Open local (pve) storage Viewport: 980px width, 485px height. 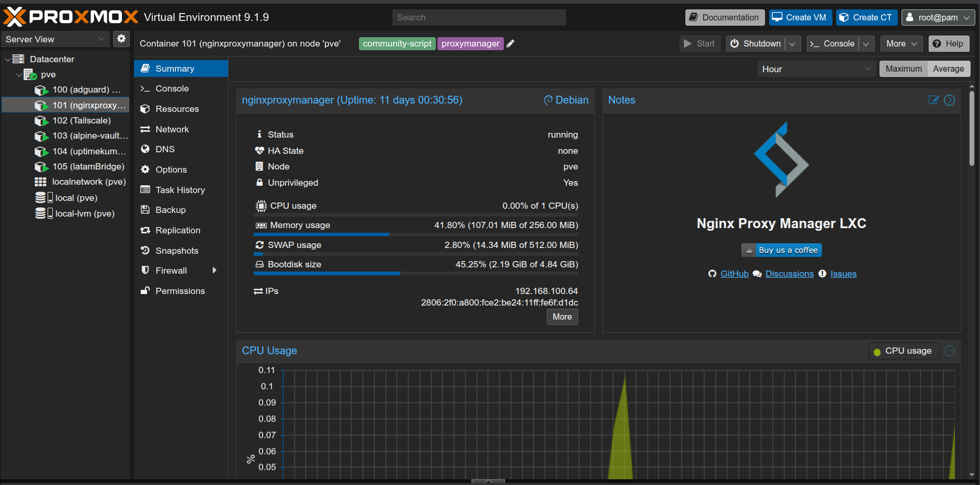click(x=66, y=198)
